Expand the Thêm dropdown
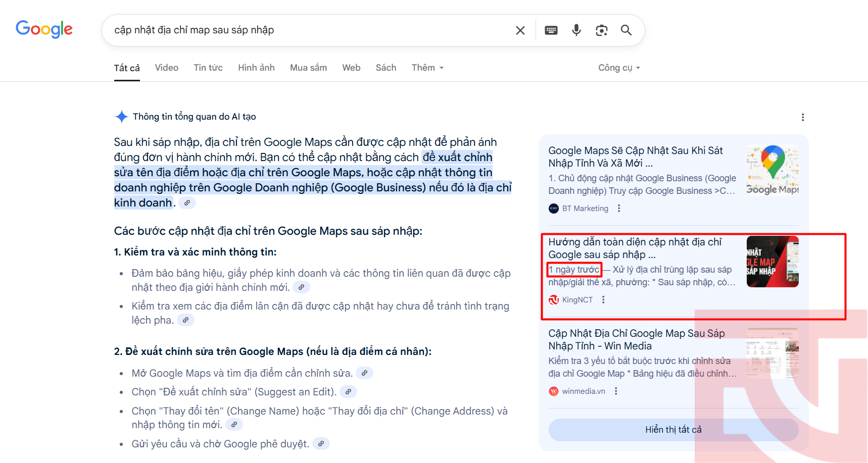868x463 pixels. 427,68
